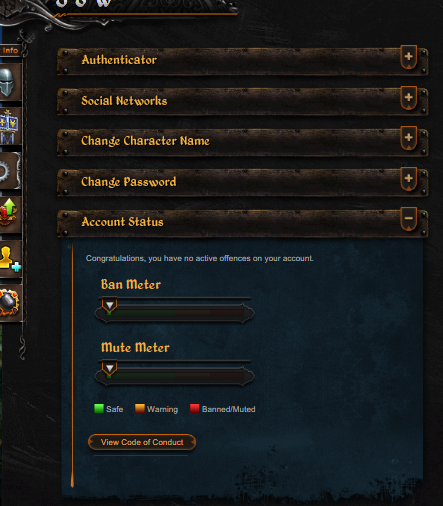Collapse Account Status with minus icon

409,219
